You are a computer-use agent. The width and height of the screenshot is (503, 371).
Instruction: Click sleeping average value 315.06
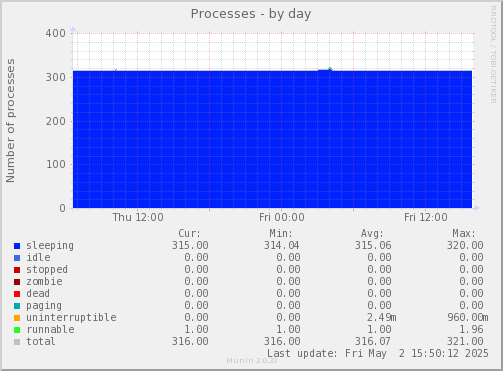pos(373,245)
